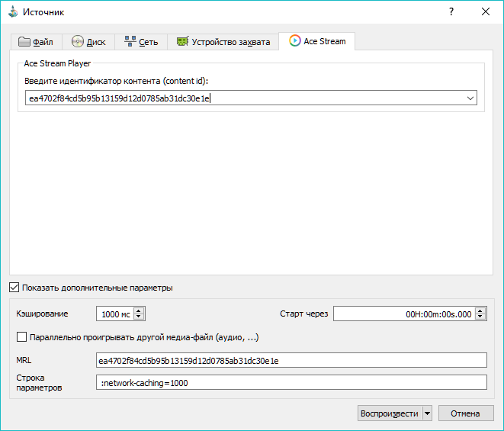Click the disc icon on Диск tab
Viewport: 504px width, 431px height.
click(x=78, y=41)
